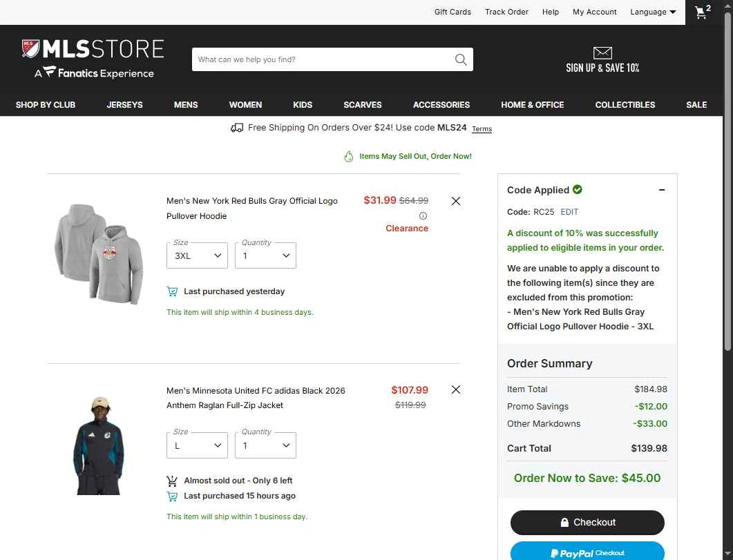The height and width of the screenshot is (560, 733).
Task: Open the Help link
Action: click(551, 12)
